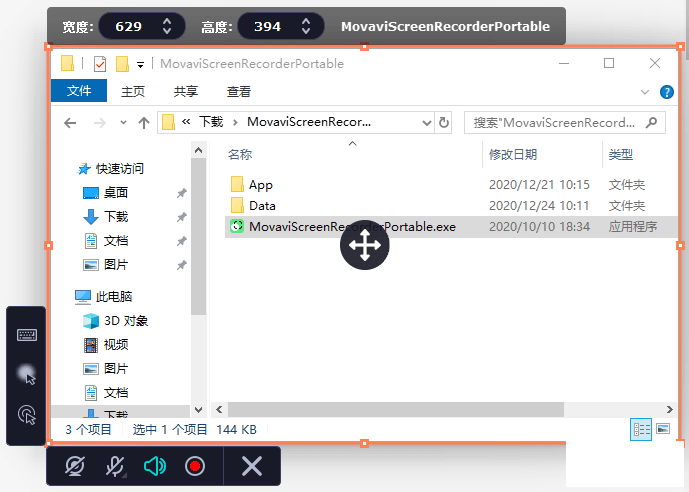Screen dimensions: 689x492
Task: Open the 主页 ribbon tab
Action: pyautogui.click(x=133, y=91)
